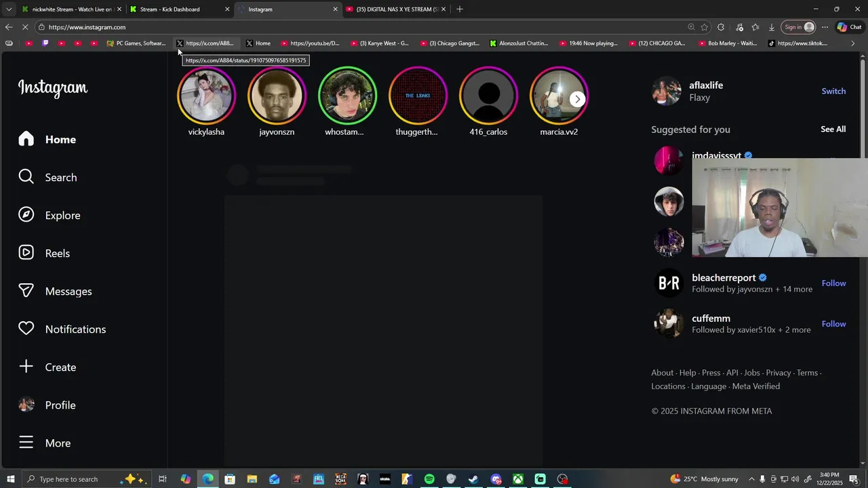The width and height of the screenshot is (868, 488).
Task: Add this page to favorites star
Action: click(x=705, y=27)
